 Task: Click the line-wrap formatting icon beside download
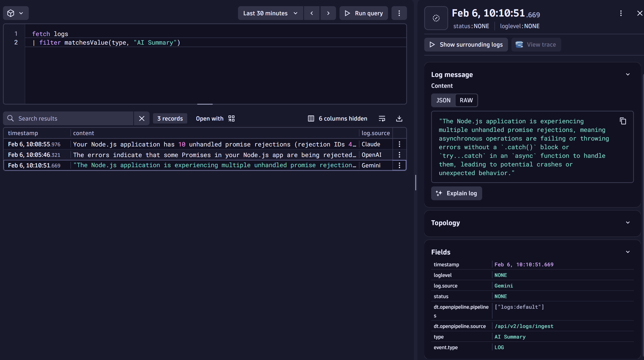coord(382,118)
